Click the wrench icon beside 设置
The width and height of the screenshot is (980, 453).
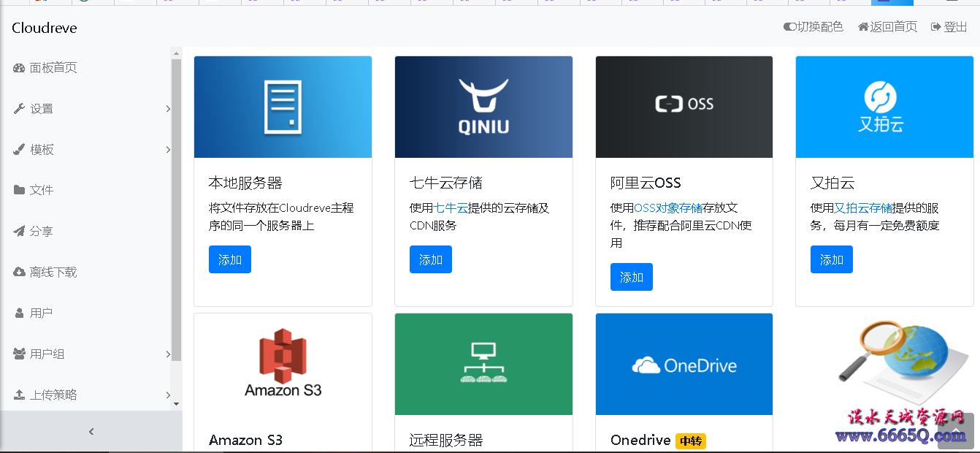click(19, 109)
